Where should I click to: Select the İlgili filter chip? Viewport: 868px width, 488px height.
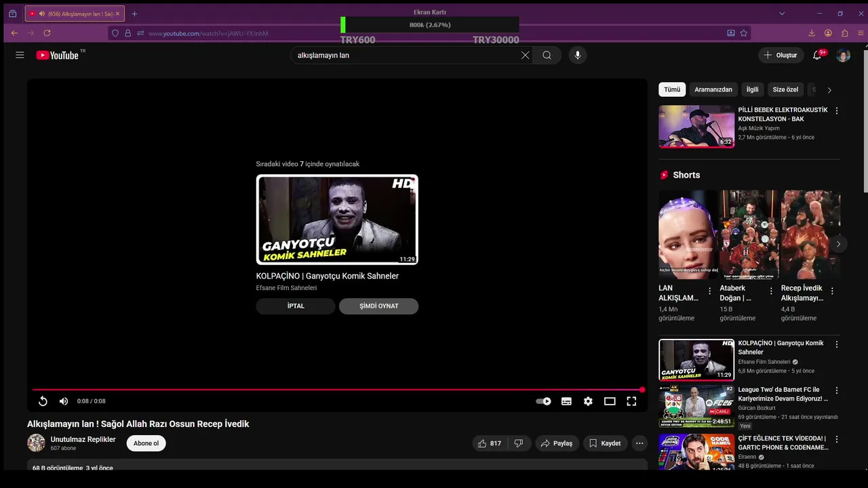pyautogui.click(x=753, y=89)
